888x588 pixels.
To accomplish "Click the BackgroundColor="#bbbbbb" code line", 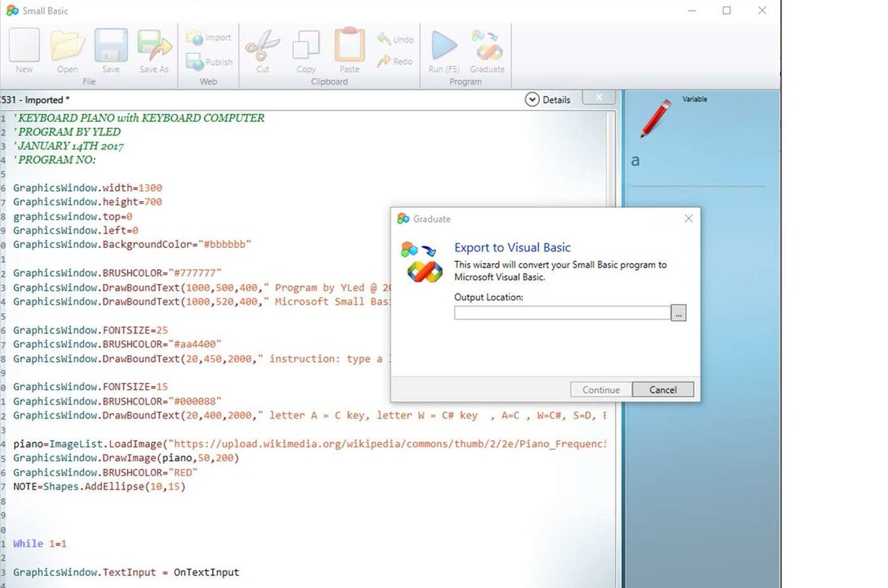I will click(x=132, y=244).
